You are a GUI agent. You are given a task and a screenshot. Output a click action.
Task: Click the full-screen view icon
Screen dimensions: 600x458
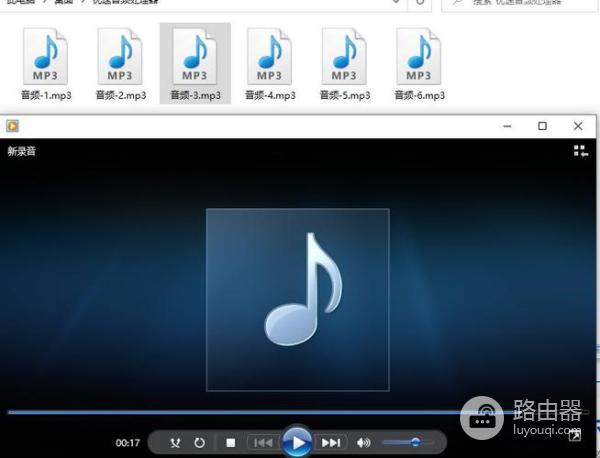pyautogui.click(x=575, y=435)
